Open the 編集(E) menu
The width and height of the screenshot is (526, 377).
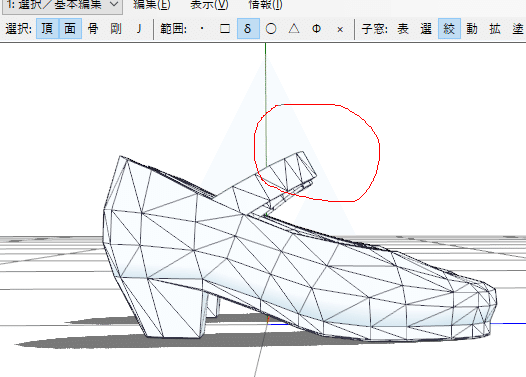click(152, 5)
